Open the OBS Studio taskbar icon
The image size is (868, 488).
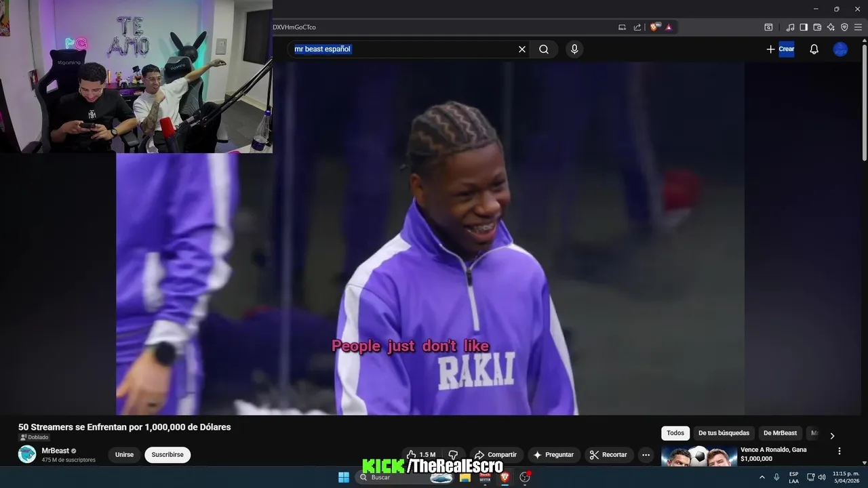tap(524, 477)
